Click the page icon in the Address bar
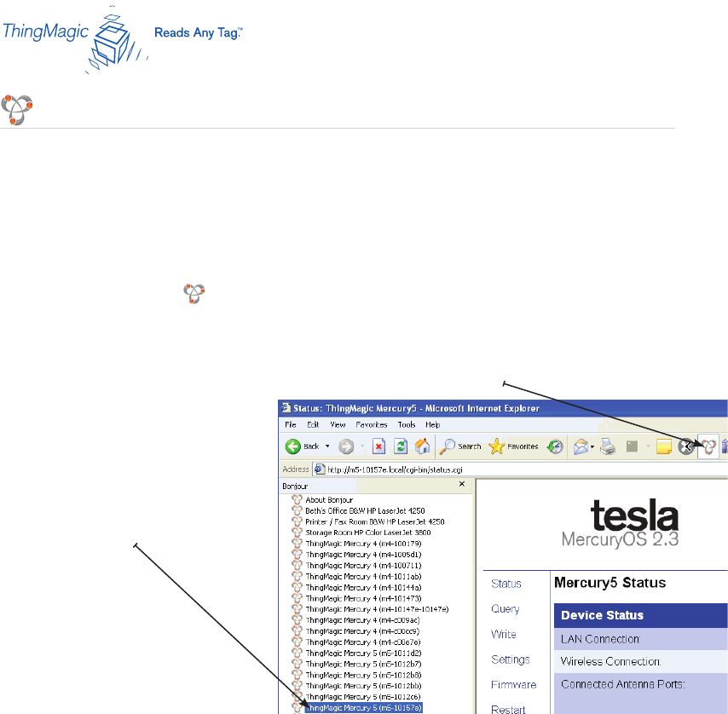Screen dimensions: 728x714 tap(320, 469)
